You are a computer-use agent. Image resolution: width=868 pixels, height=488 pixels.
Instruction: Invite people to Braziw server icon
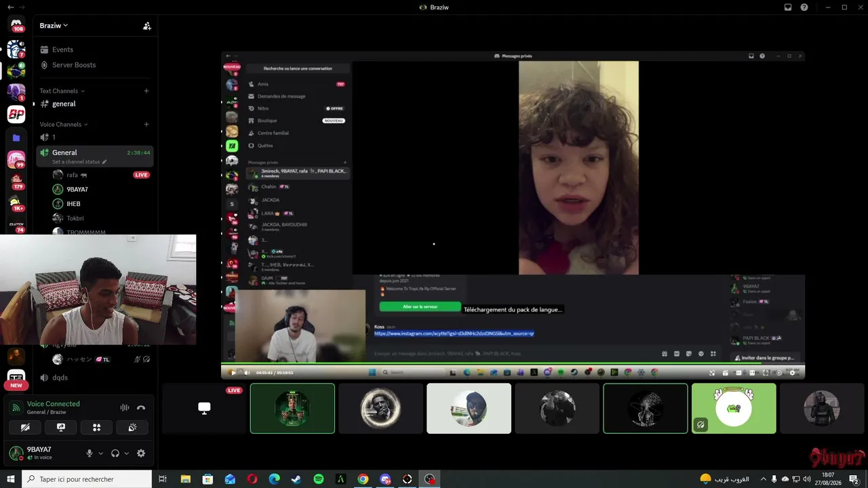(x=147, y=26)
